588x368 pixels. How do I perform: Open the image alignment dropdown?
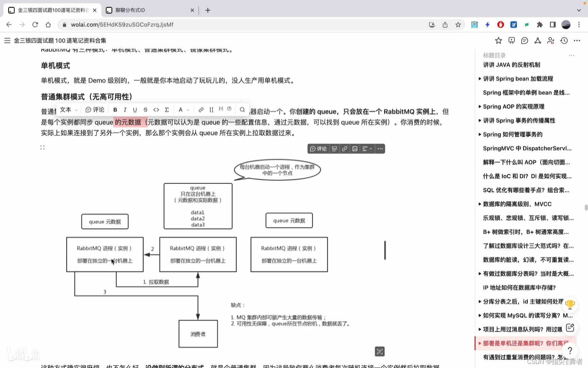pos(367,149)
